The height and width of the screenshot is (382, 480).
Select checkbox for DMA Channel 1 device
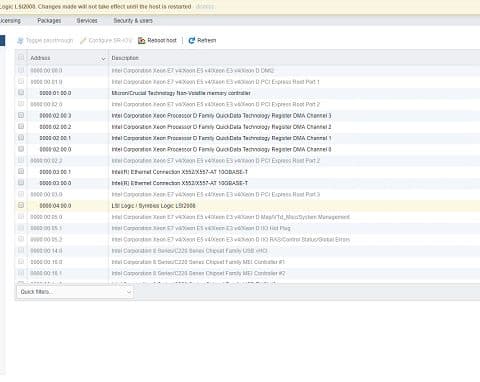tap(21, 137)
